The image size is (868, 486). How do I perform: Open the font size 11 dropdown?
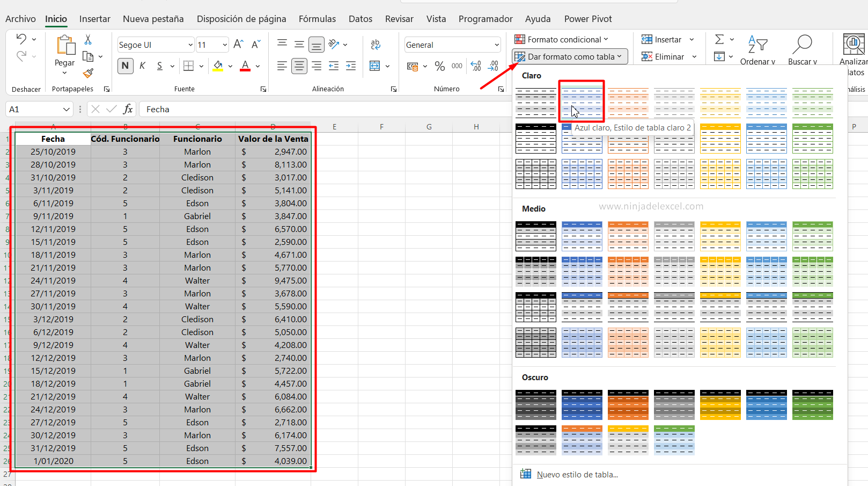point(225,45)
